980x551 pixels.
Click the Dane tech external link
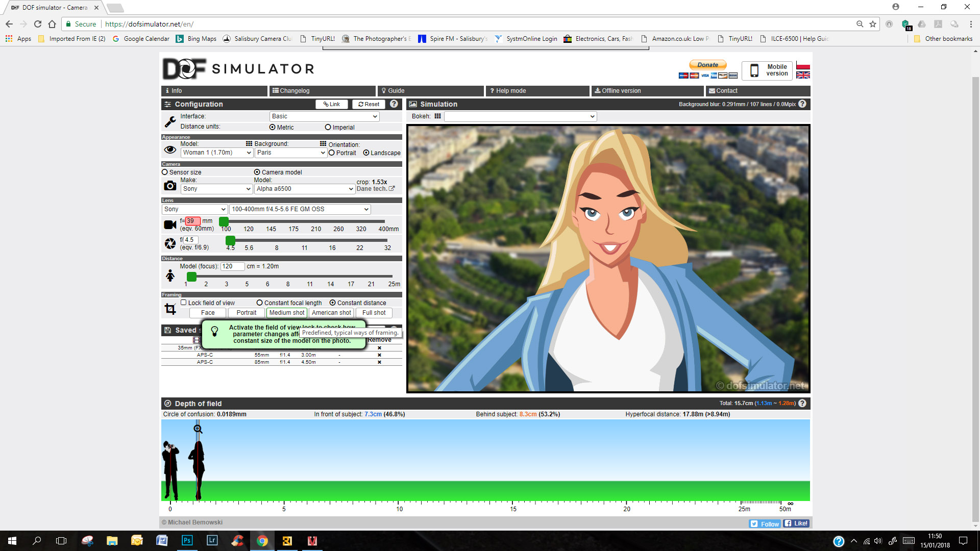(376, 189)
